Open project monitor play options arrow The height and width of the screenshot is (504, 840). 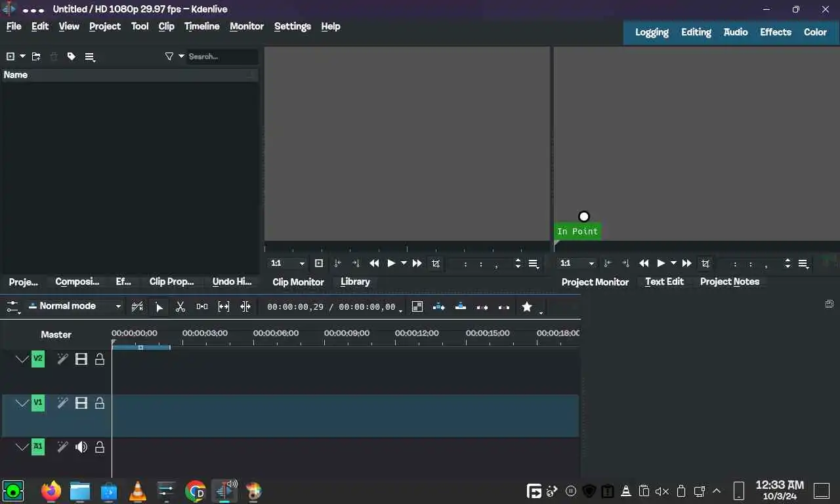673,263
